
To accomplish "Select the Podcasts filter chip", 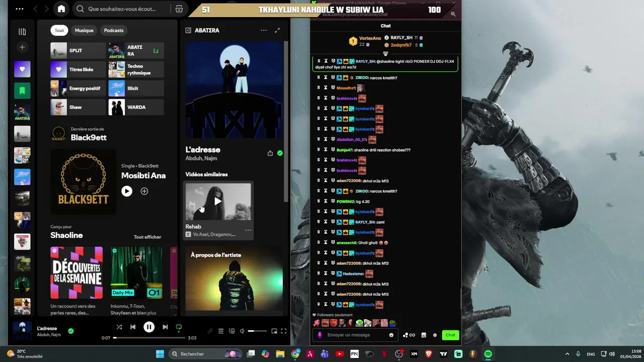I will pos(114,30).
